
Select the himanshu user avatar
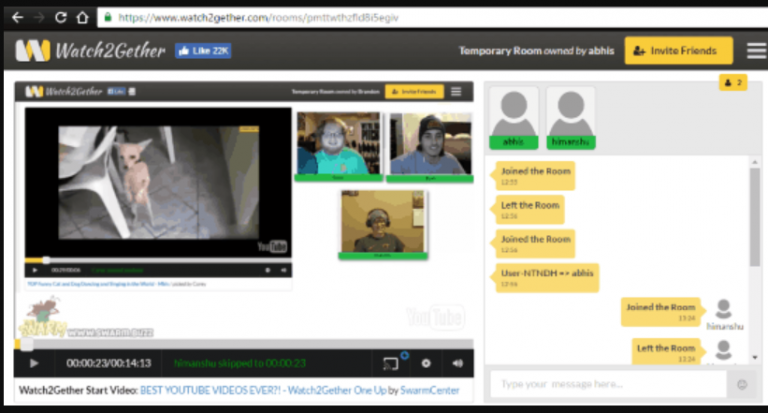(571, 118)
